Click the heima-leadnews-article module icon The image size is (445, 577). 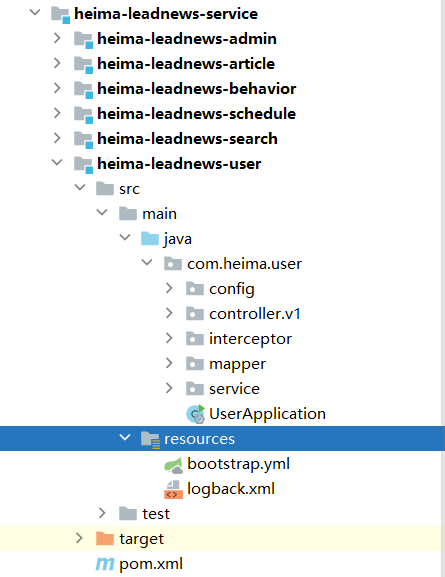tap(83, 65)
